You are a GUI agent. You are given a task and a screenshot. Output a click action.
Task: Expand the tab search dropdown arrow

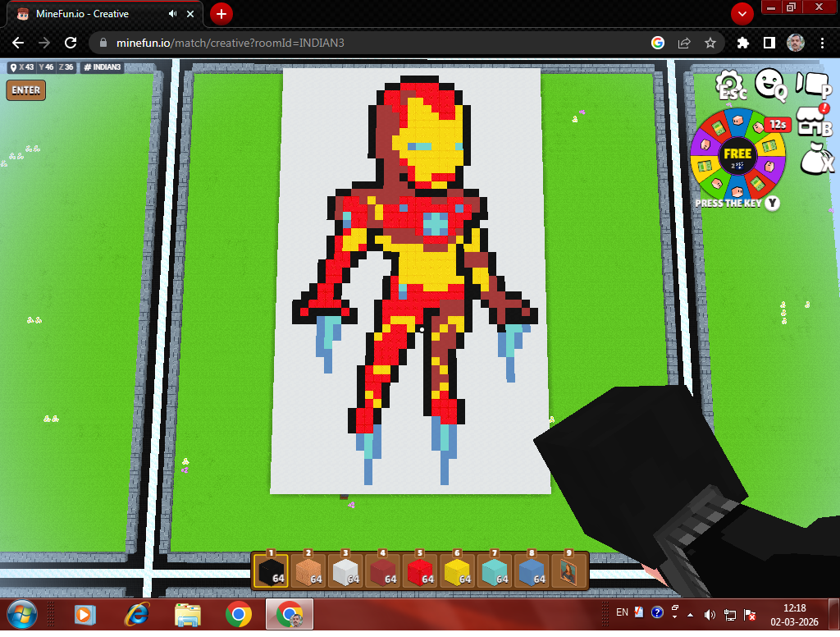742,14
